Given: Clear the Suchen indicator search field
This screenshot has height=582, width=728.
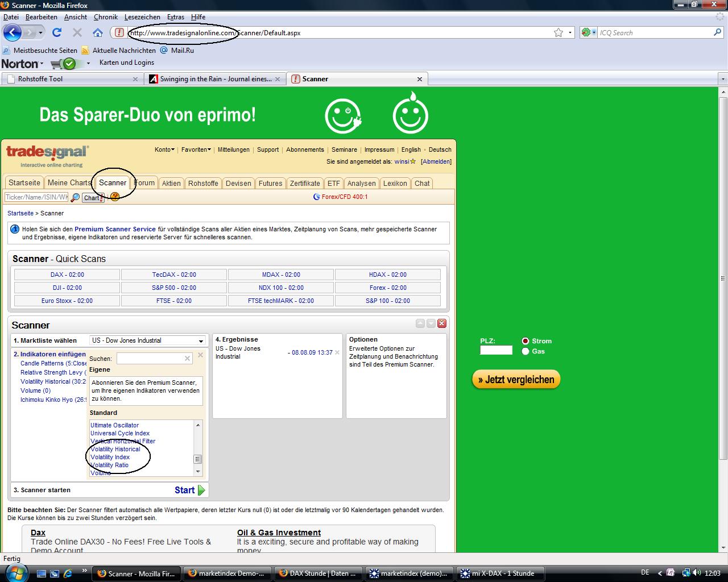Looking at the screenshot, I should click(x=187, y=358).
